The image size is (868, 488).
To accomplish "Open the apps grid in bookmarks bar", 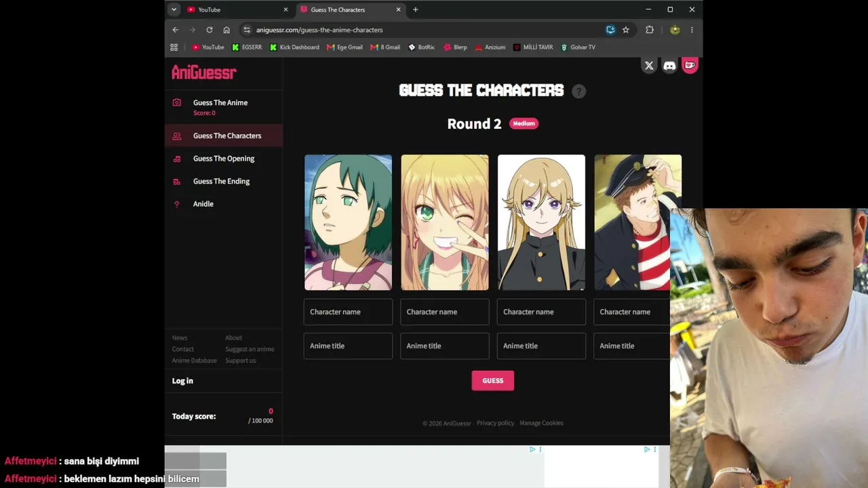I will (x=174, y=47).
